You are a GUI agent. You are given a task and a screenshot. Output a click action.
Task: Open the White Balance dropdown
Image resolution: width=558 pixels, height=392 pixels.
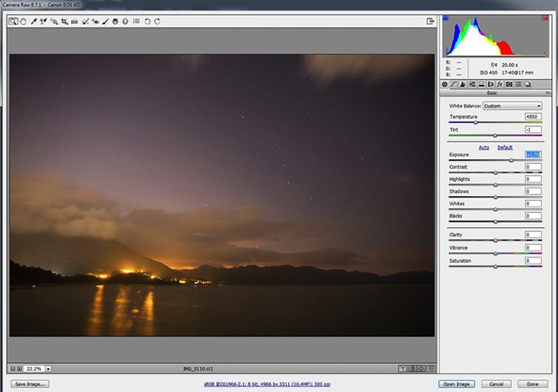[x=512, y=105]
